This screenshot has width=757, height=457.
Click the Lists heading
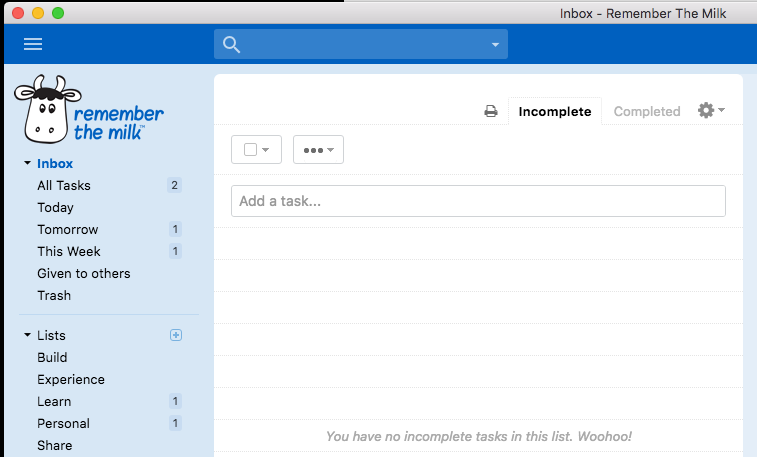pos(51,335)
